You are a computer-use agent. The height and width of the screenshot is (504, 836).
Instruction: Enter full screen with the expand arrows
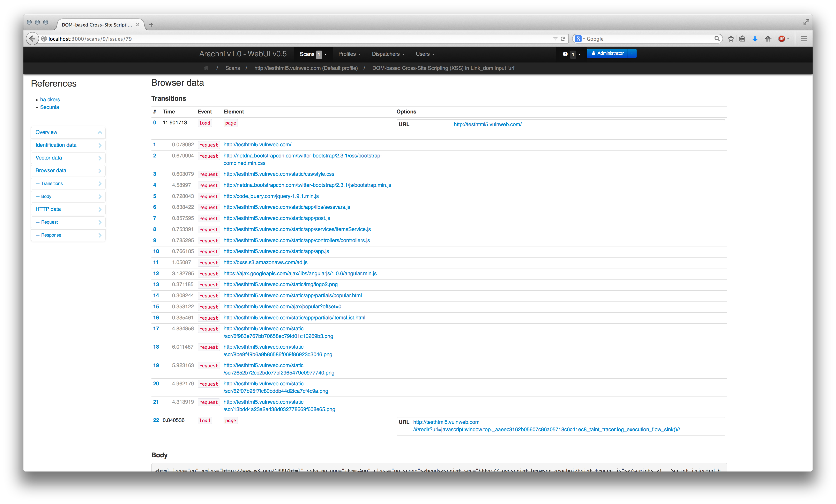point(806,22)
